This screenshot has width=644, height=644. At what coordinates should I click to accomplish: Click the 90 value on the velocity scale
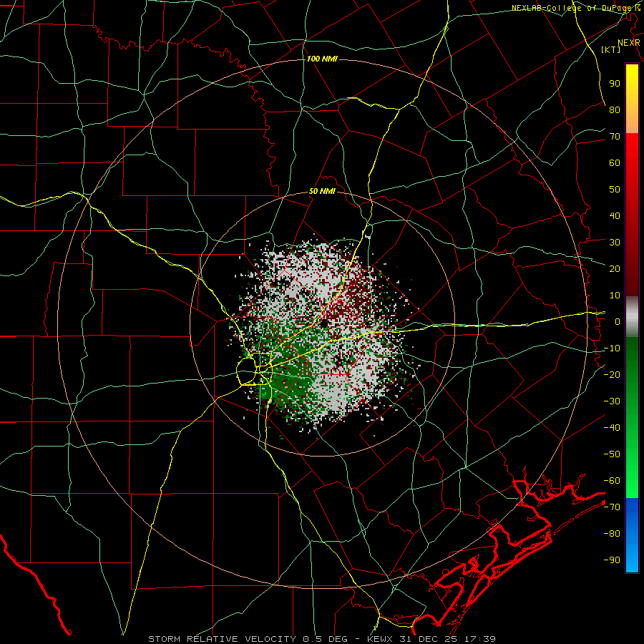pyautogui.click(x=615, y=83)
